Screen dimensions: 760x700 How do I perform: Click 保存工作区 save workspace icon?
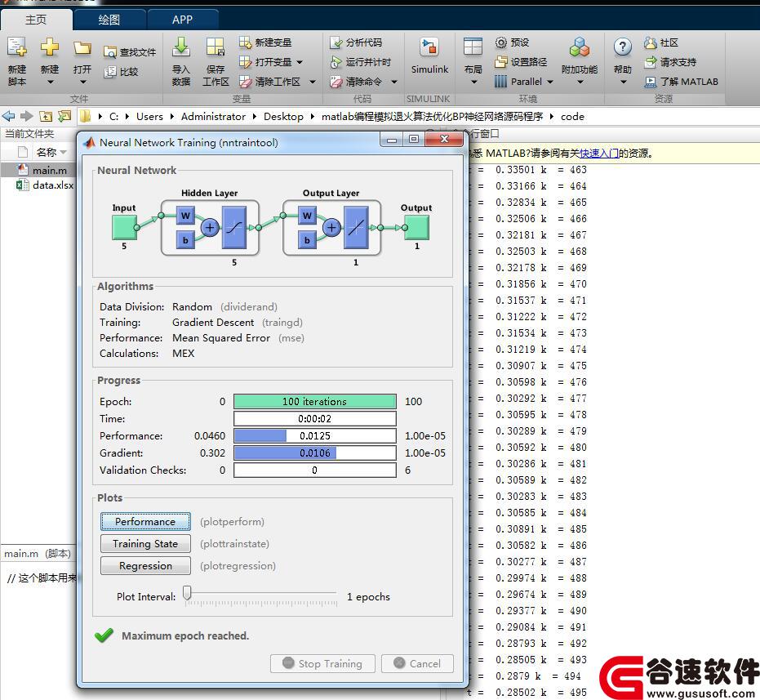[216, 47]
